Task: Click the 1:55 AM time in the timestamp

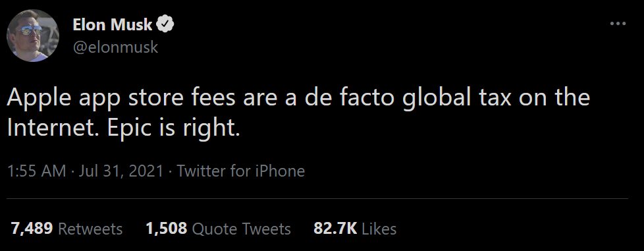Action: point(37,171)
